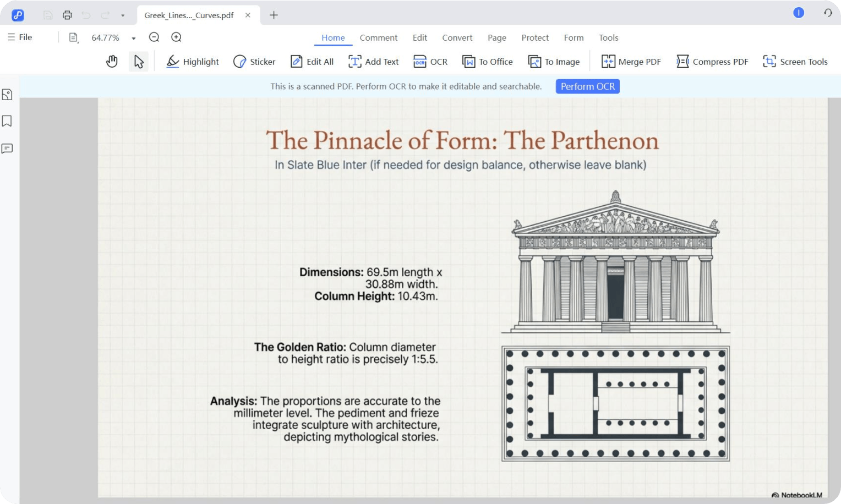841x504 pixels.
Task: Open Merge PDF tool
Action: [x=631, y=61]
